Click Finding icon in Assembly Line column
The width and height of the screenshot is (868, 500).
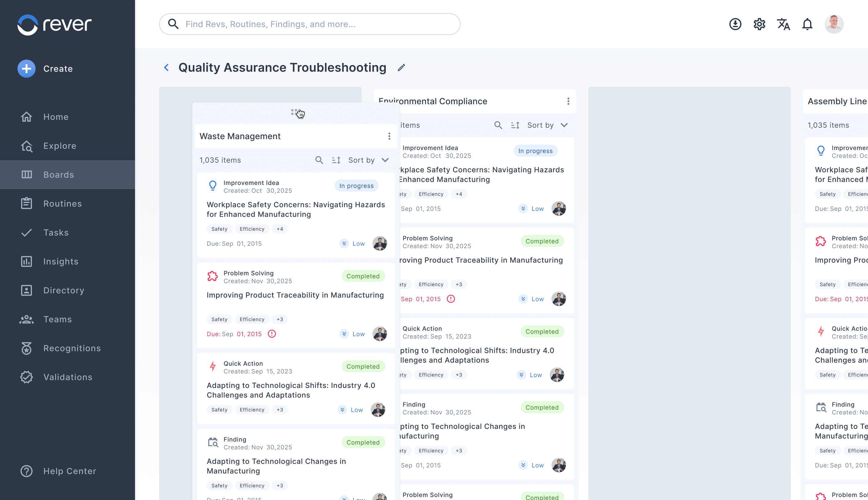[821, 407]
